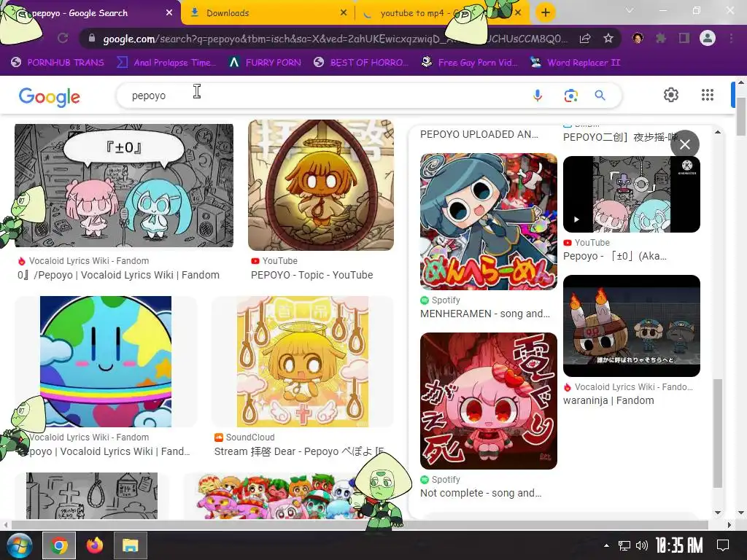The height and width of the screenshot is (560, 747).
Task: Close the image preview panel
Action: [684, 144]
